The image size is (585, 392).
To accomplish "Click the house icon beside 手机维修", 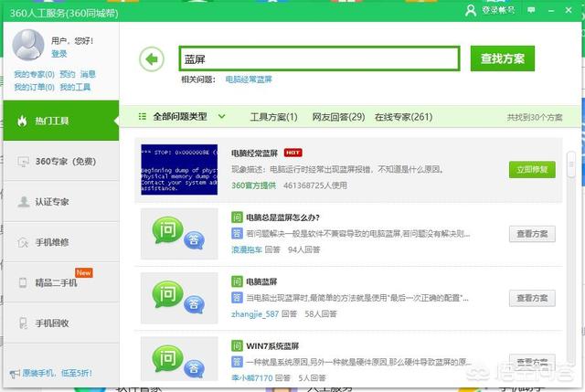I will click(x=23, y=242).
